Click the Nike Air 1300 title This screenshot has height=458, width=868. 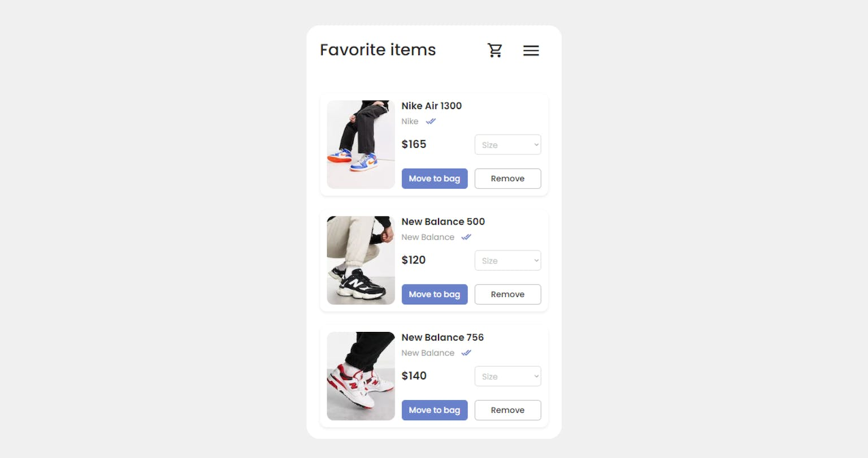point(432,106)
